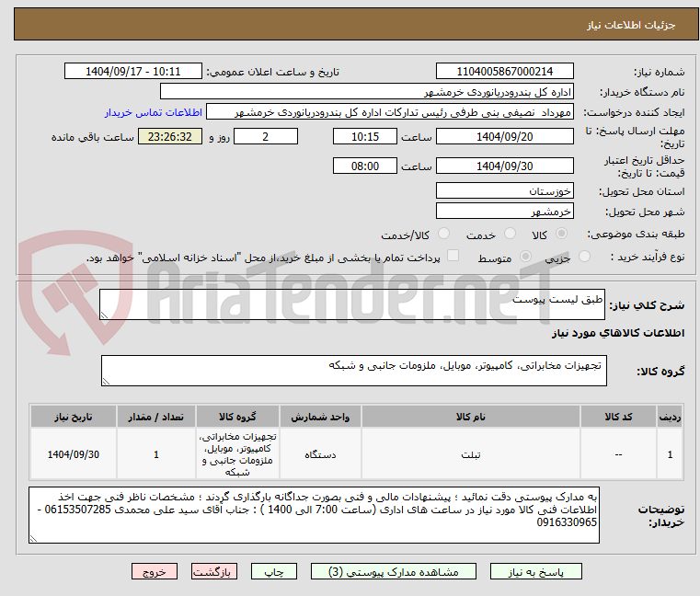Click the گروه کالا text area
This screenshot has width=700, height=596.
353,370
